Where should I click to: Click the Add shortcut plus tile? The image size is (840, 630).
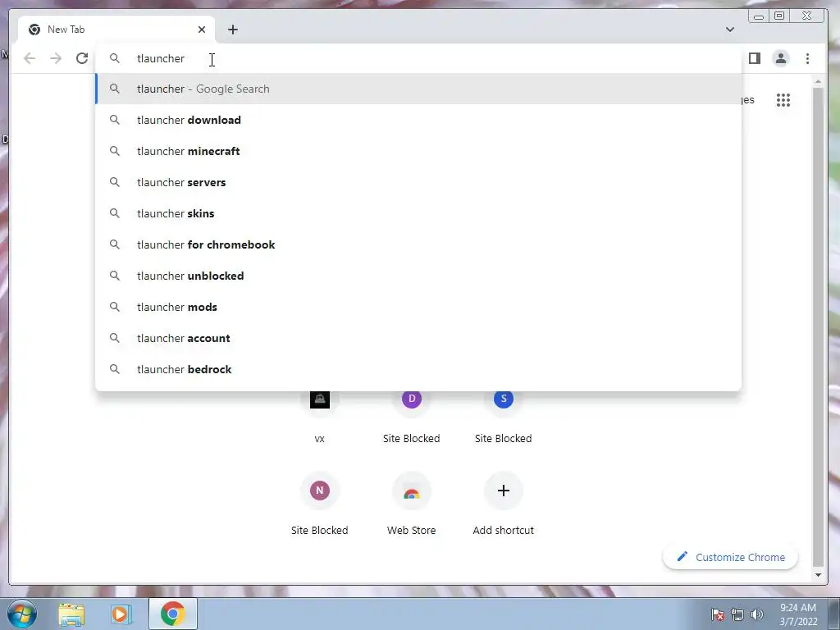(x=503, y=504)
